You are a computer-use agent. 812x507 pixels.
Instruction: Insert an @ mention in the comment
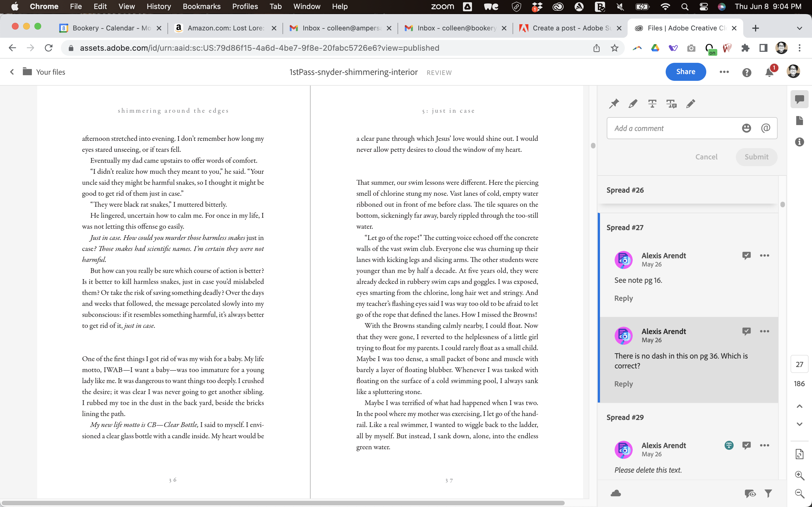(766, 128)
